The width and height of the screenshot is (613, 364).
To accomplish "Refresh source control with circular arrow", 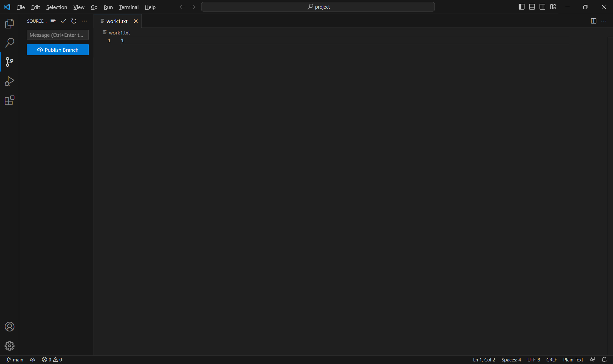I will click(x=74, y=21).
